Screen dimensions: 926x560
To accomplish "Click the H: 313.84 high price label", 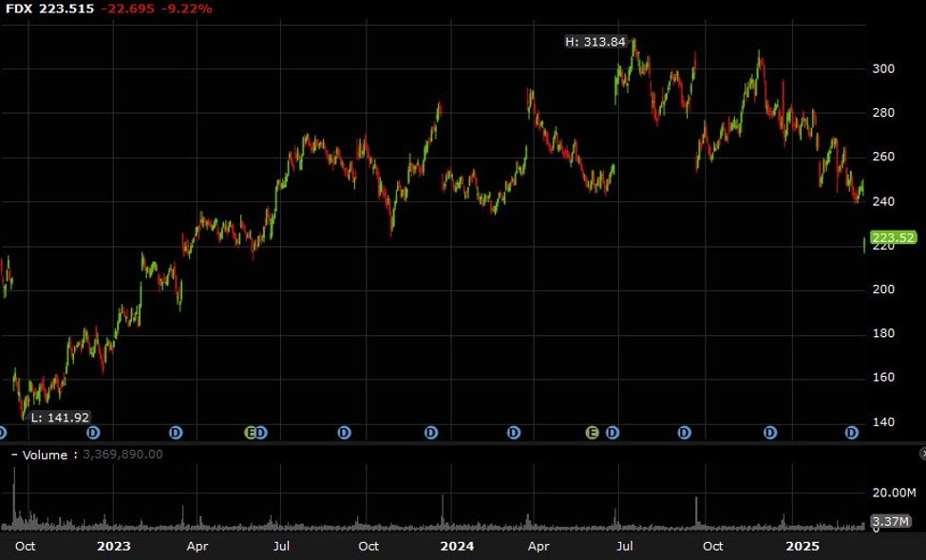I will coord(595,42).
